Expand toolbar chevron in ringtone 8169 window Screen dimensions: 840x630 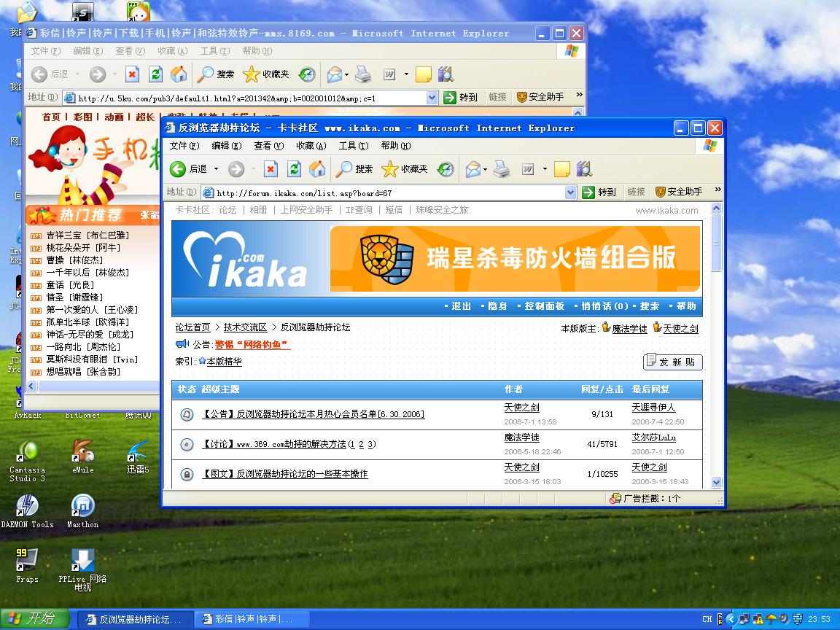(x=579, y=95)
